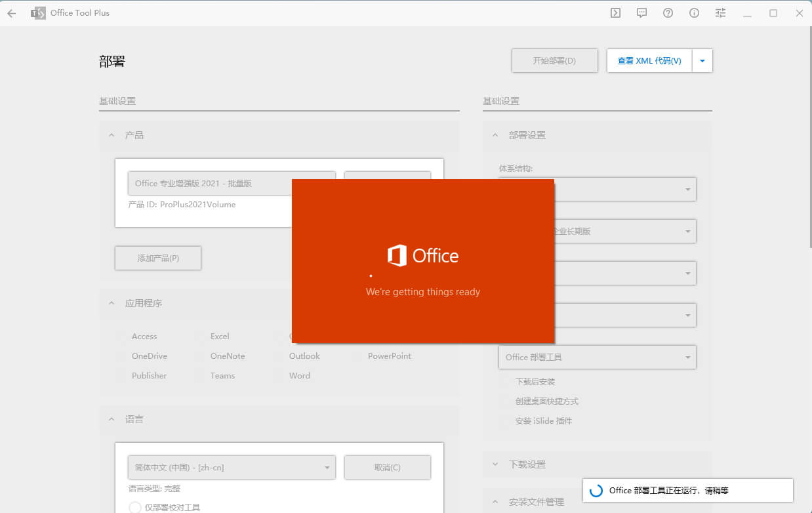Select the 仅部署校对工具 radio button
Viewport: 812px width, 513px height.
point(135,507)
